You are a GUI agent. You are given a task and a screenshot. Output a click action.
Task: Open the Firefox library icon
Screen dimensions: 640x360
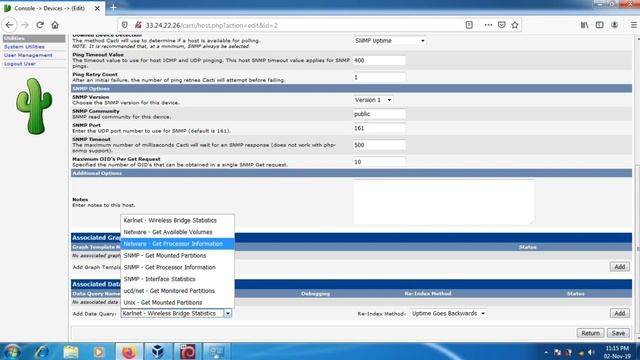pos(584,25)
